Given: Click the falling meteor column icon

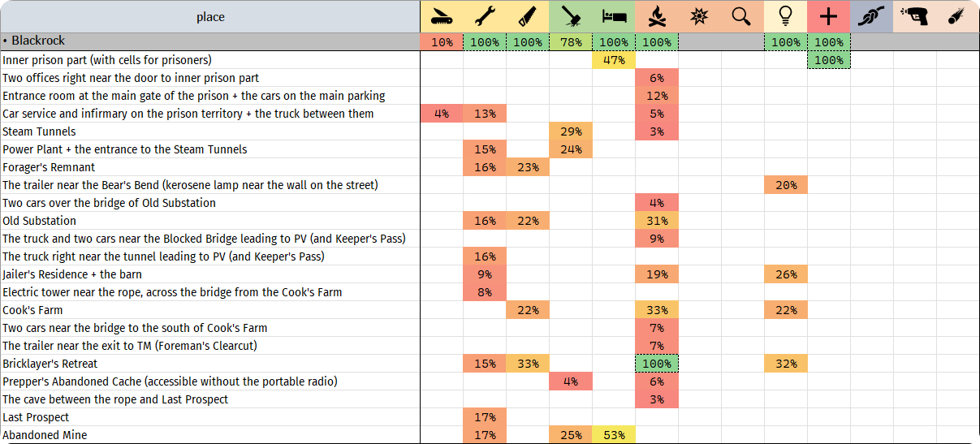Looking at the screenshot, I should 957,16.
